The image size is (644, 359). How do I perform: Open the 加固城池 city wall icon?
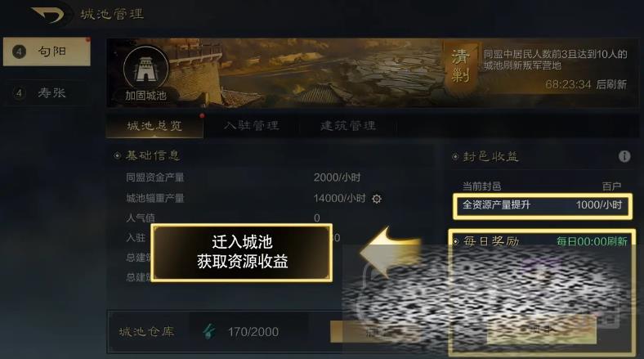145,68
